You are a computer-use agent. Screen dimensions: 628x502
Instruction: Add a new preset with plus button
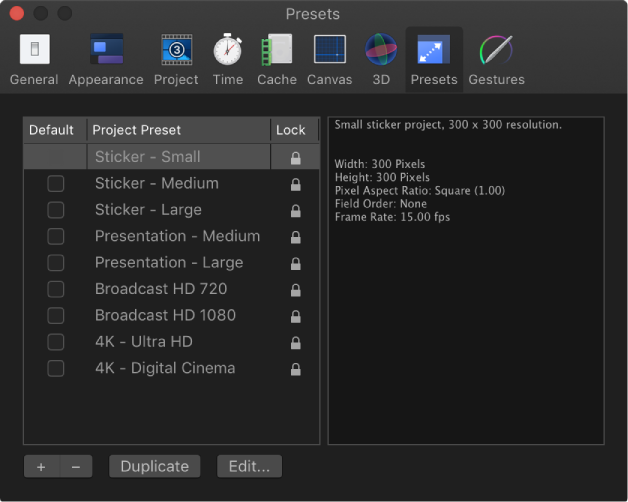(x=41, y=467)
